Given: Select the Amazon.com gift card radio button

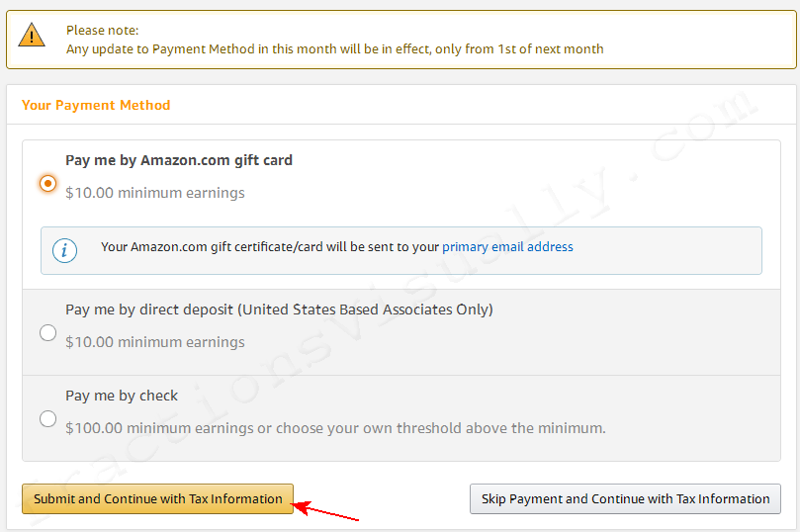Looking at the screenshot, I should [x=47, y=183].
